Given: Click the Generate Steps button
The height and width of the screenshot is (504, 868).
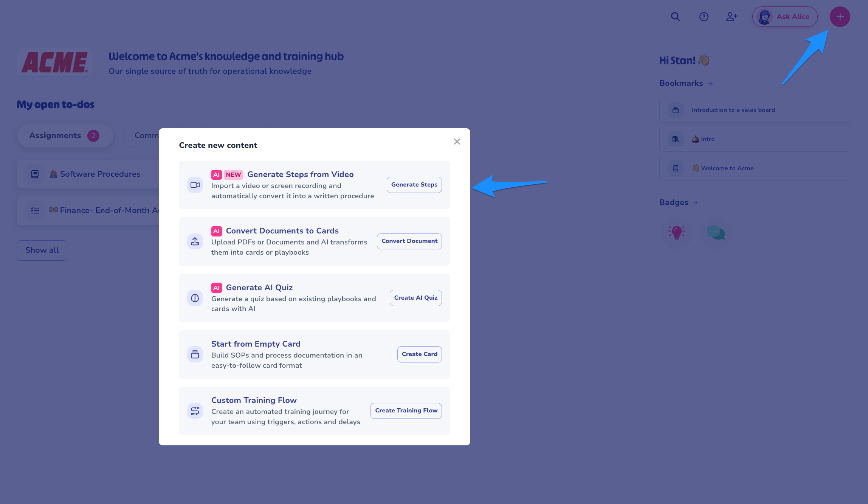Looking at the screenshot, I should click(414, 185).
